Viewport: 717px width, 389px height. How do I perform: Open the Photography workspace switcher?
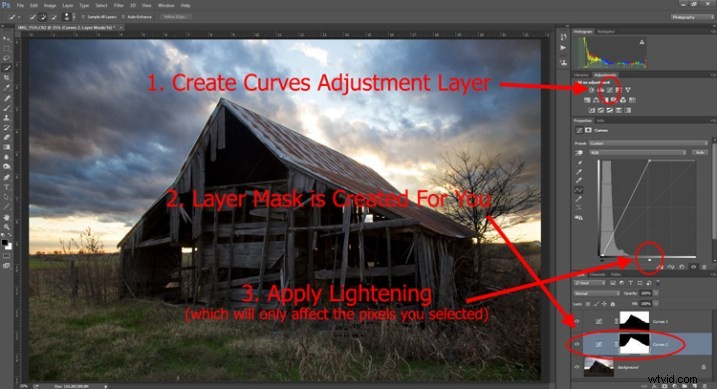tap(692, 17)
